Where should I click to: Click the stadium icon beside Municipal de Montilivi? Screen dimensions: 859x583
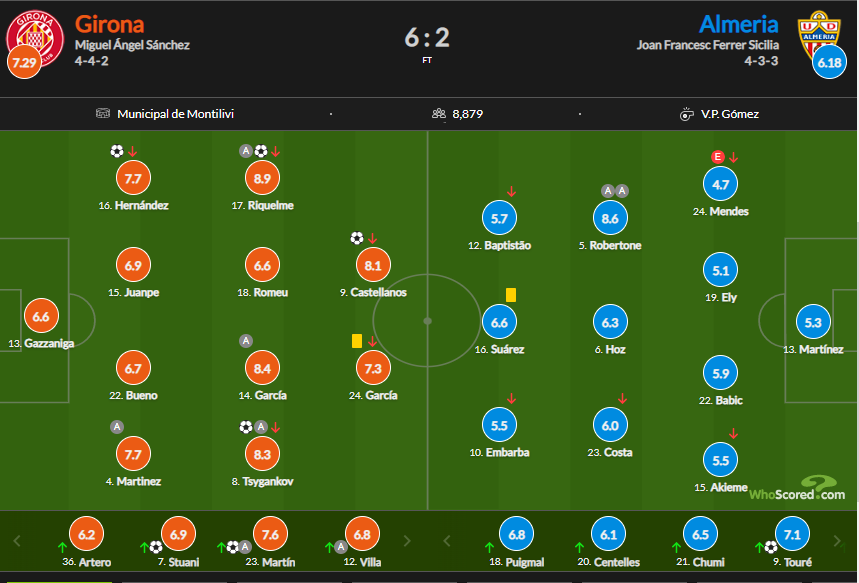pos(103,114)
